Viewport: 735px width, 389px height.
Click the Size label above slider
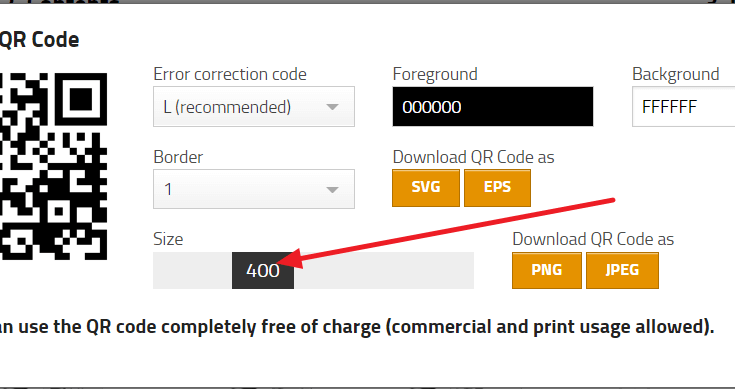click(168, 239)
